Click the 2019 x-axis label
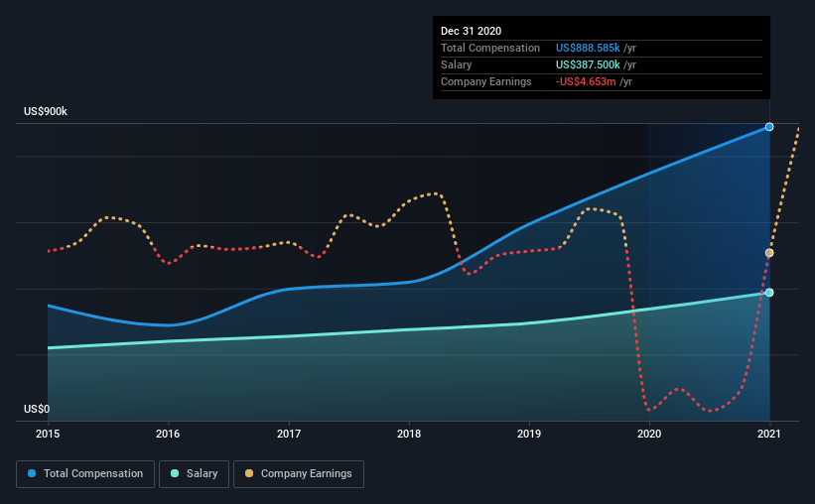Screen dimensions: 815x504 (529, 434)
